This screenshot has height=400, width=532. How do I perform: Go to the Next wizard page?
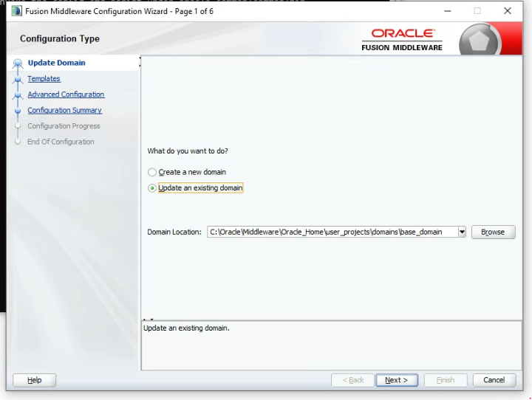[x=396, y=380]
